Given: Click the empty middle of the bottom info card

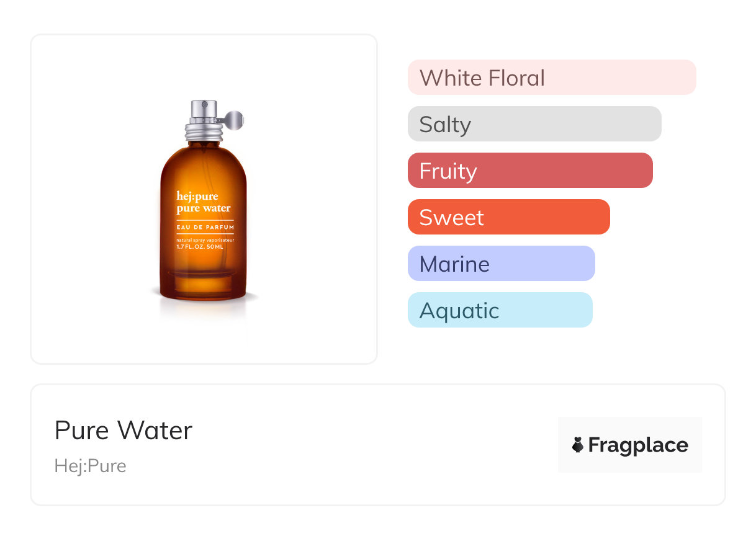Looking at the screenshot, I should click(x=372, y=445).
